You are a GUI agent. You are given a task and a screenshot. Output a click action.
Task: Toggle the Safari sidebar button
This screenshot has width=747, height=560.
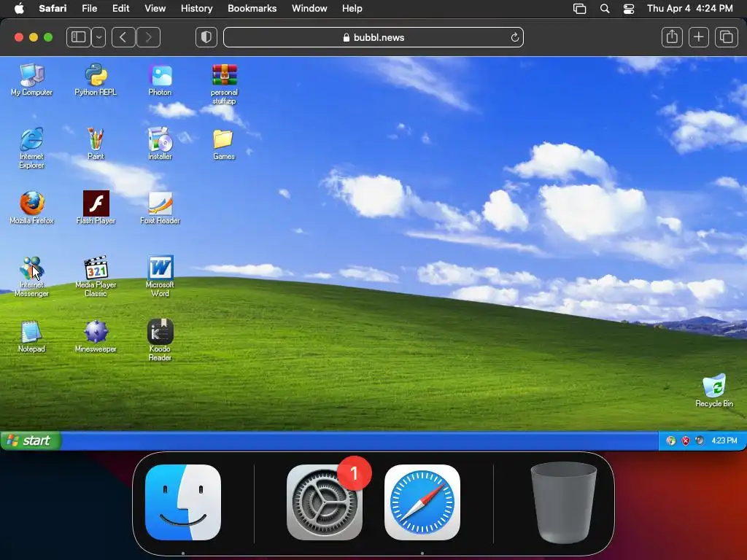tap(79, 37)
